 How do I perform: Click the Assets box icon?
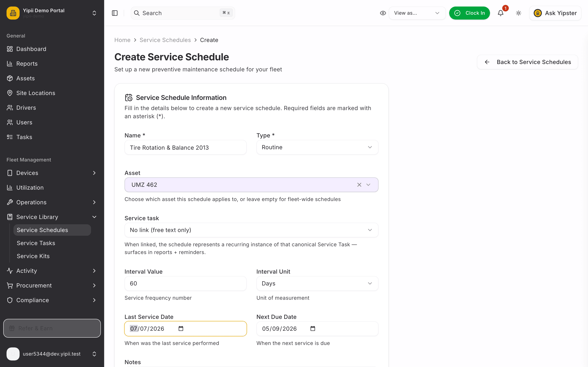point(10,78)
